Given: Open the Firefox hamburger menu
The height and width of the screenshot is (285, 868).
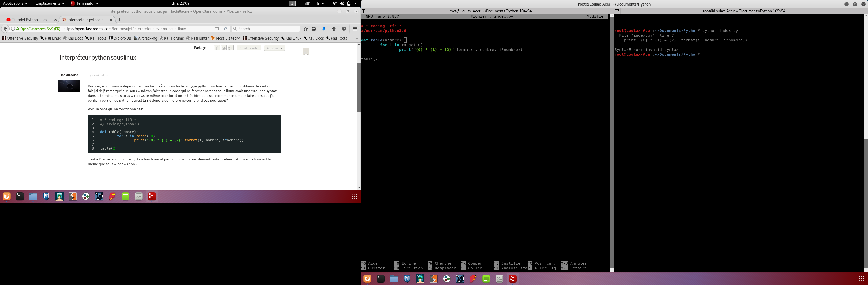Looking at the screenshot, I should (355, 29).
